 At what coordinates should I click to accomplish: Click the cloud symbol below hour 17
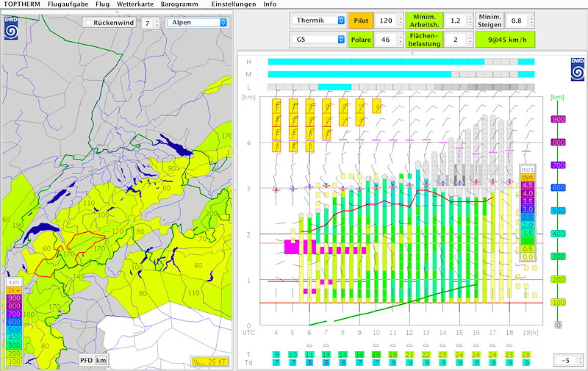[492, 345]
